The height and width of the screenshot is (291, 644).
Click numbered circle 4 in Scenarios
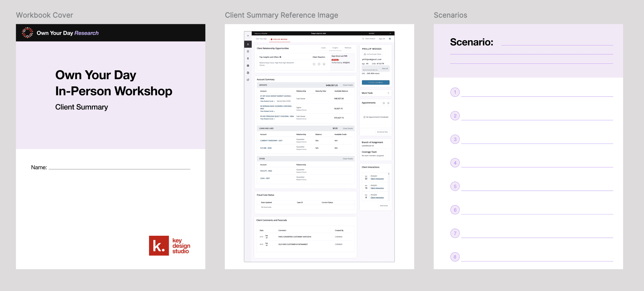[x=455, y=163]
